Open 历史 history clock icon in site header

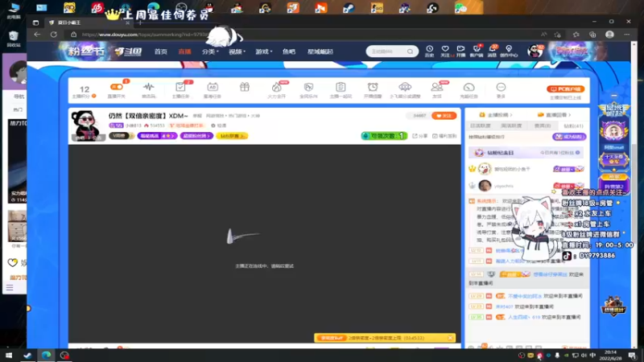[x=429, y=51]
